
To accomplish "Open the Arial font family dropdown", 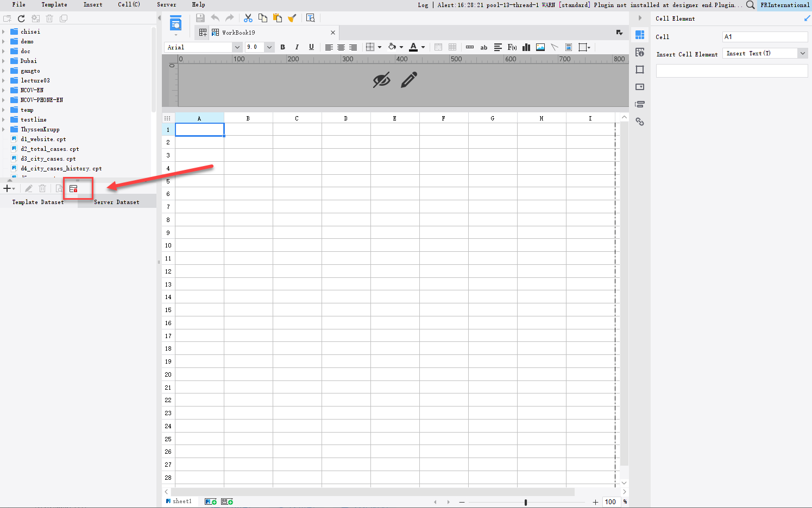I will [x=237, y=47].
